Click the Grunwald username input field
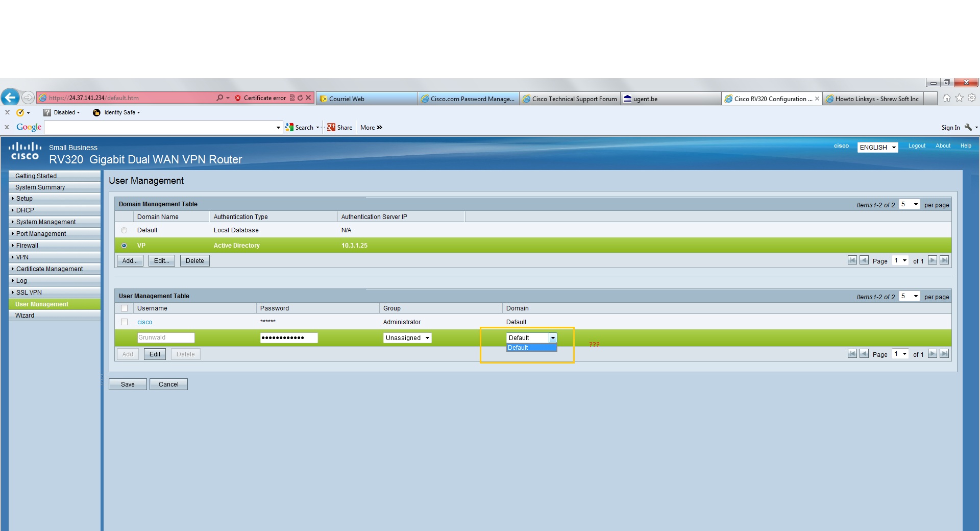Viewport: 980px width, 531px height. point(166,337)
